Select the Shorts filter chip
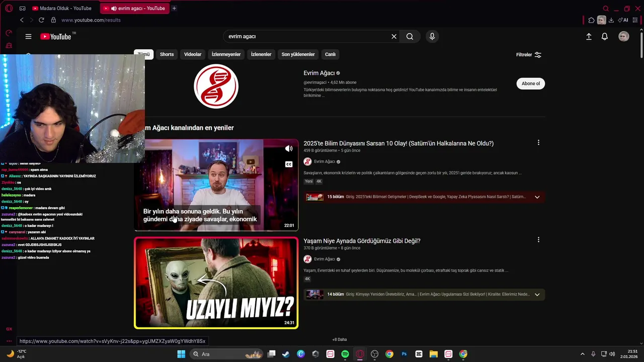 point(167,54)
